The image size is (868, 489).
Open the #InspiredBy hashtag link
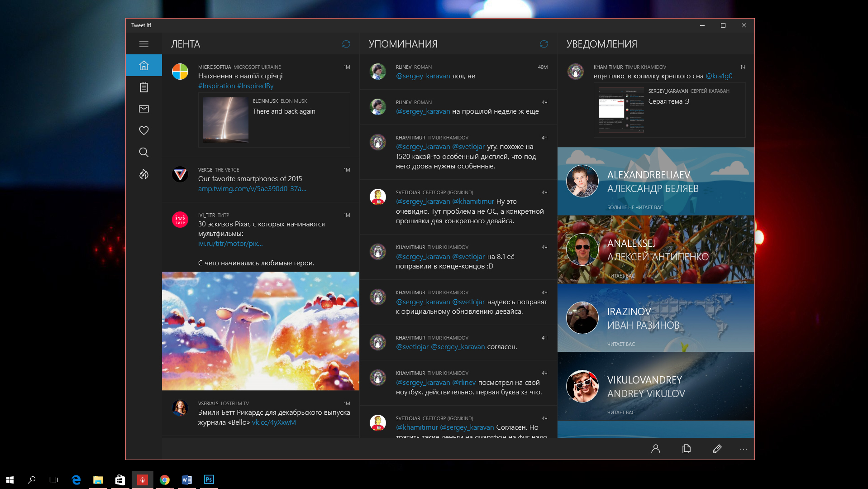tap(256, 86)
